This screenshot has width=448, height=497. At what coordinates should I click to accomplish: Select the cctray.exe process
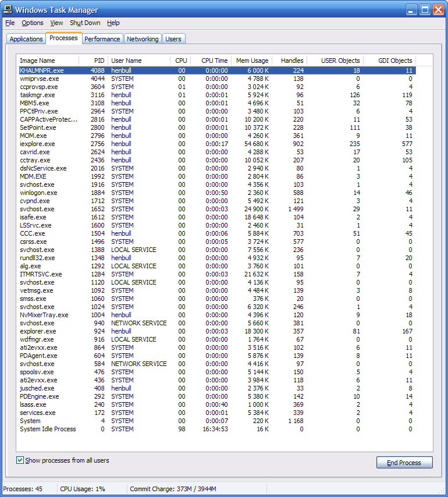click(217, 160)
